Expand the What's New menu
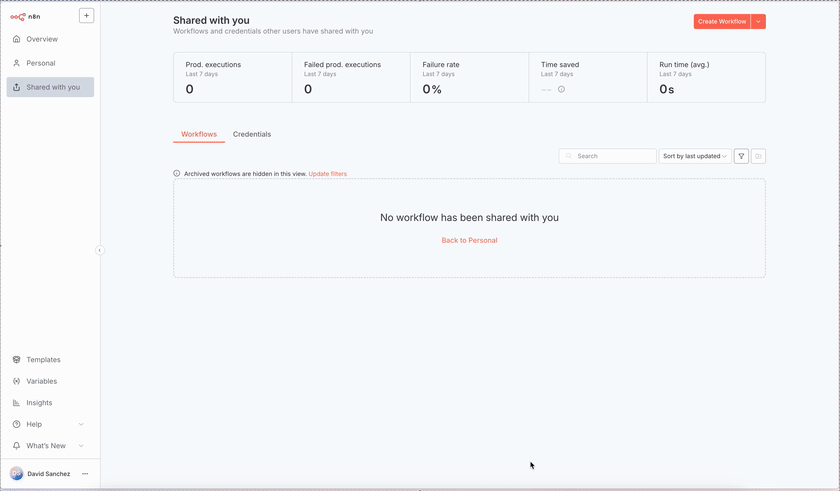This screenshot has width=840, height=491. [81, 446]
